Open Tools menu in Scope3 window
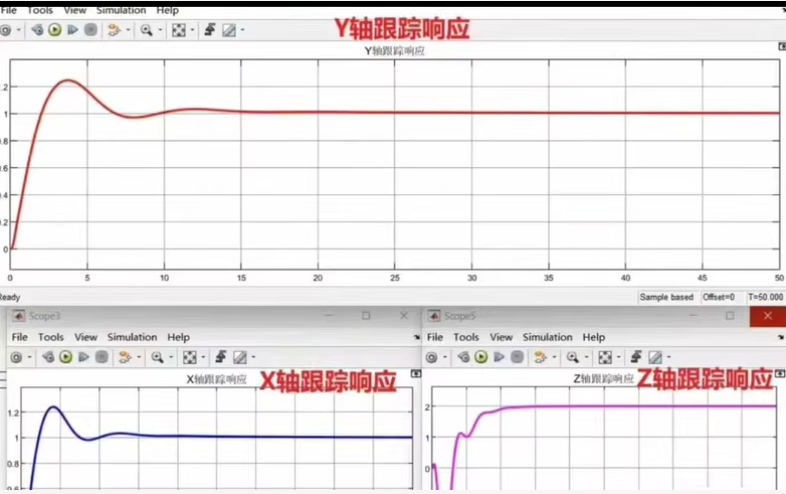Image resolution: width=786 pixels, height=494 pixels. point(51,337)
